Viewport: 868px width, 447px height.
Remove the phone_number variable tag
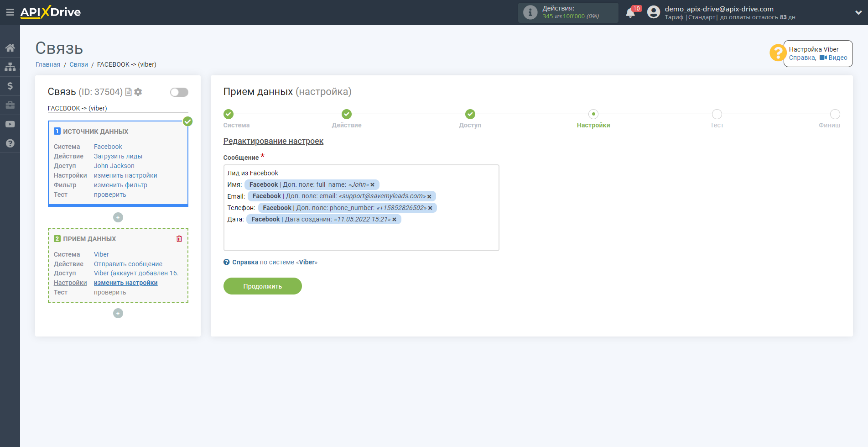point(430,208)
